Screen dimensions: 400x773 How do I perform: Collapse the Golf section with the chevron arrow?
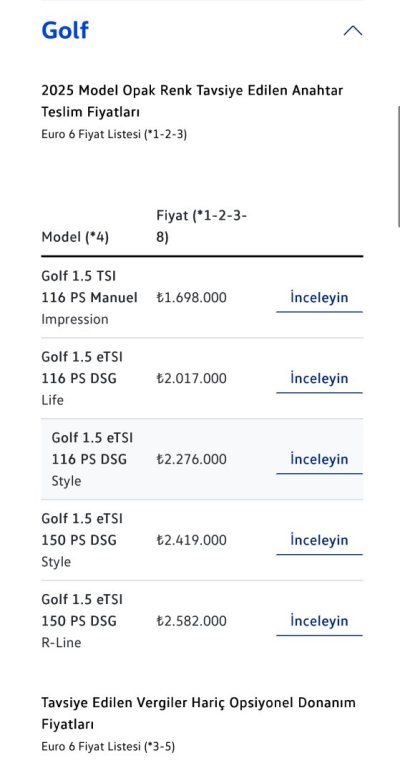(353, 31)
